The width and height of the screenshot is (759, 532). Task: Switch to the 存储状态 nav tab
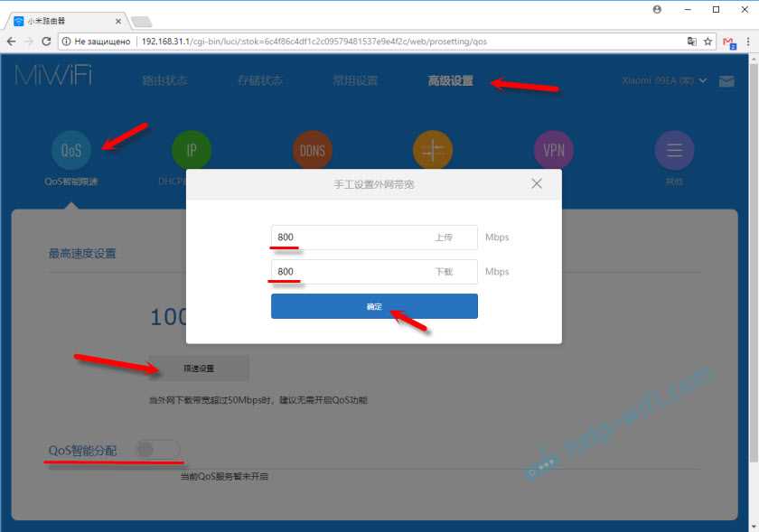coord(260,80)
